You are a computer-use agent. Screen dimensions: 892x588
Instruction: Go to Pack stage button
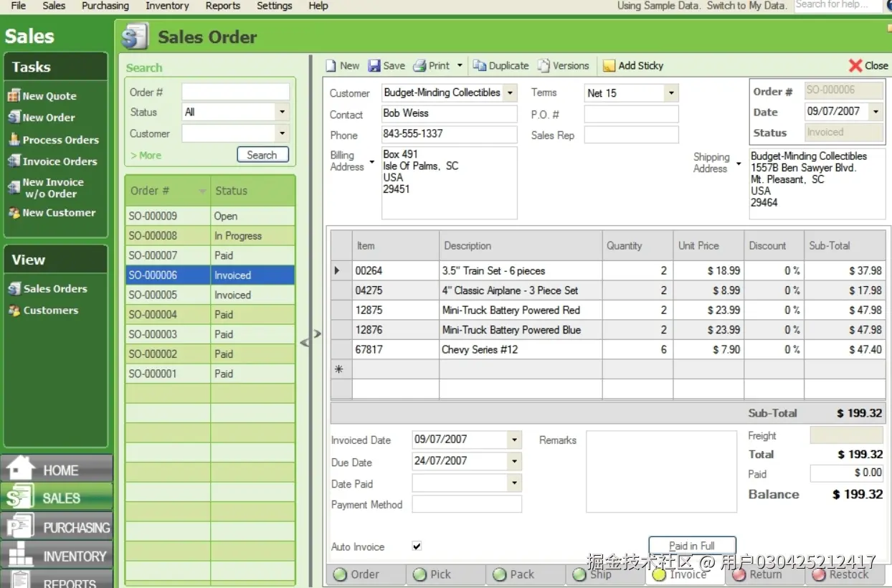526,574
